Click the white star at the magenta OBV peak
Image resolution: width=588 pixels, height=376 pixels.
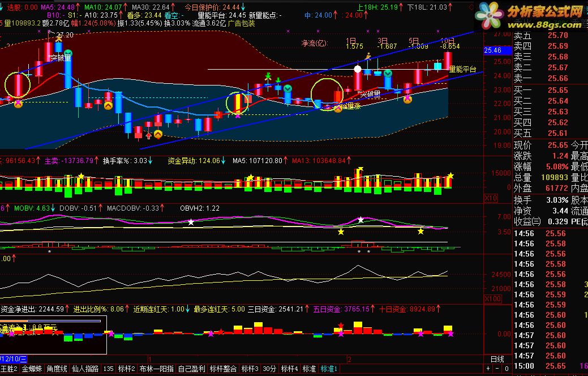[x=360, y=220]
